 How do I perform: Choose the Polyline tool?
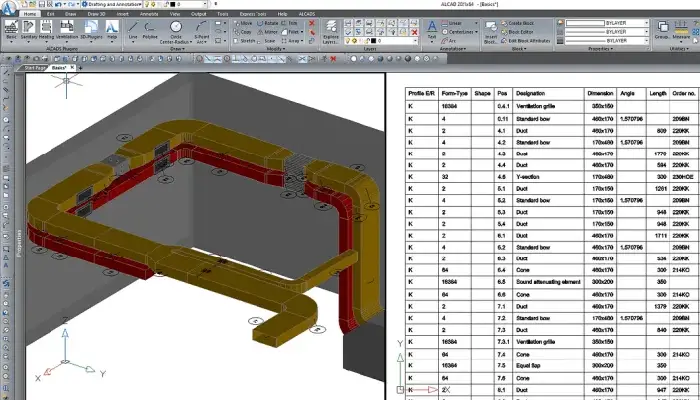[x=151, y=28]
